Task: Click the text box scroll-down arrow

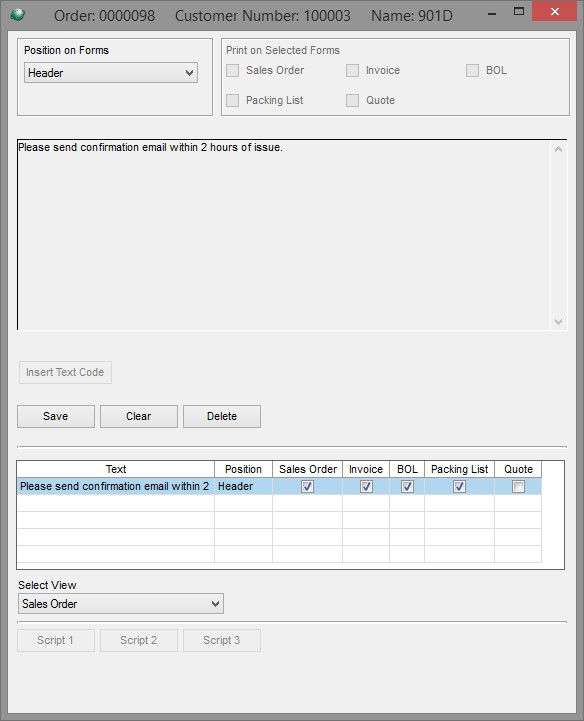Action: pyautogui.click(x=558, y=321)
